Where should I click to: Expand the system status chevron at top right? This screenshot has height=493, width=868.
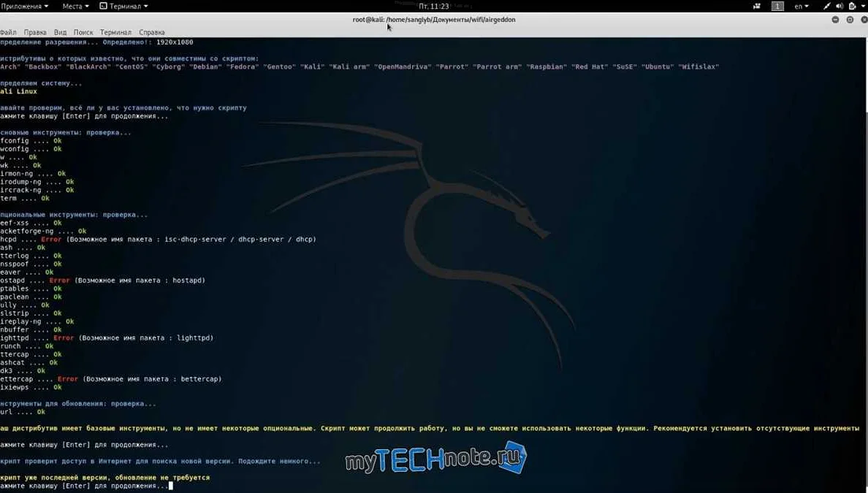click(x=864, y=6)
